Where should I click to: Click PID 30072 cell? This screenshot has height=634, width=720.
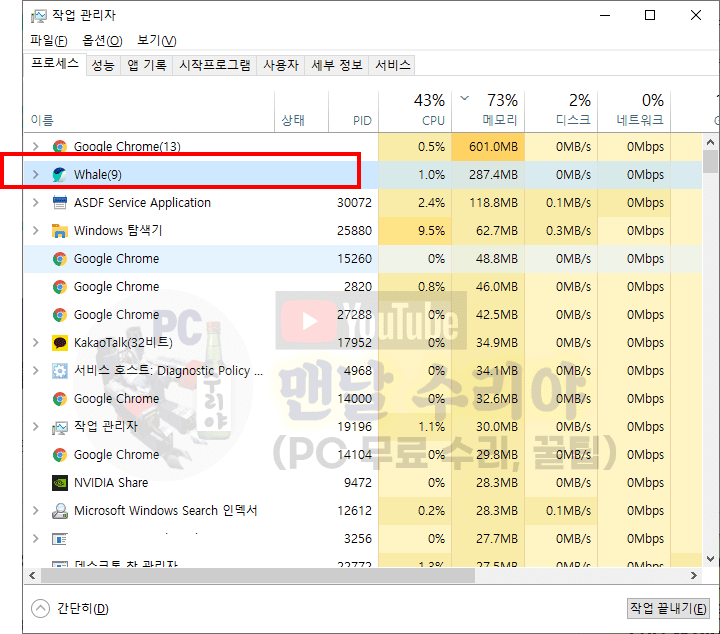pyautogui.click(x=354, y=202)
